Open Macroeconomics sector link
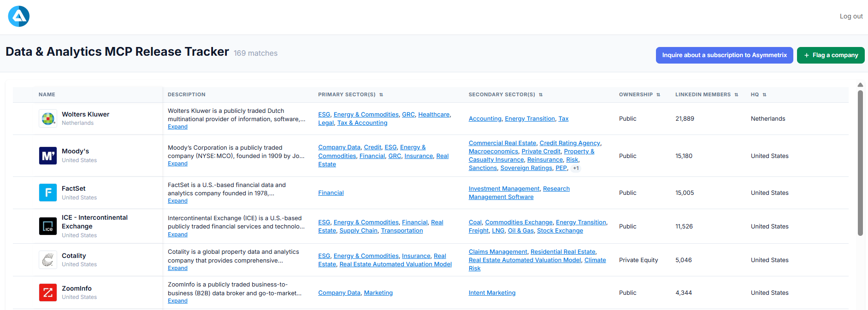 (493, 152)
